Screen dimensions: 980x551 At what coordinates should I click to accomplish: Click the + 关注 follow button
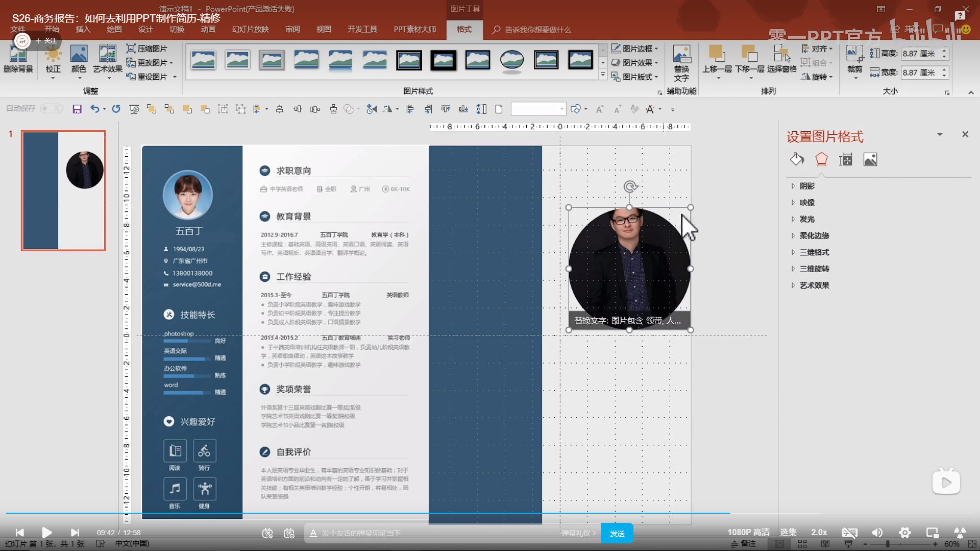coord(46,41)
